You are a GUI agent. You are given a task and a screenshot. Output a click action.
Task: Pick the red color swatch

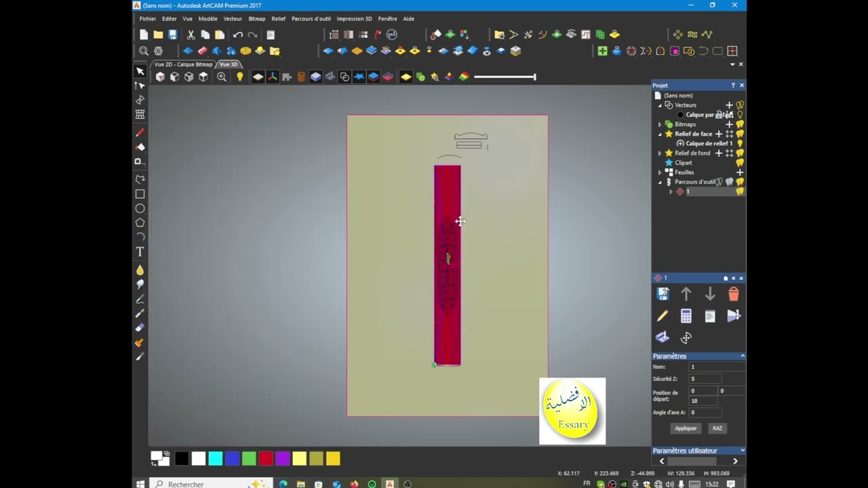266,459
